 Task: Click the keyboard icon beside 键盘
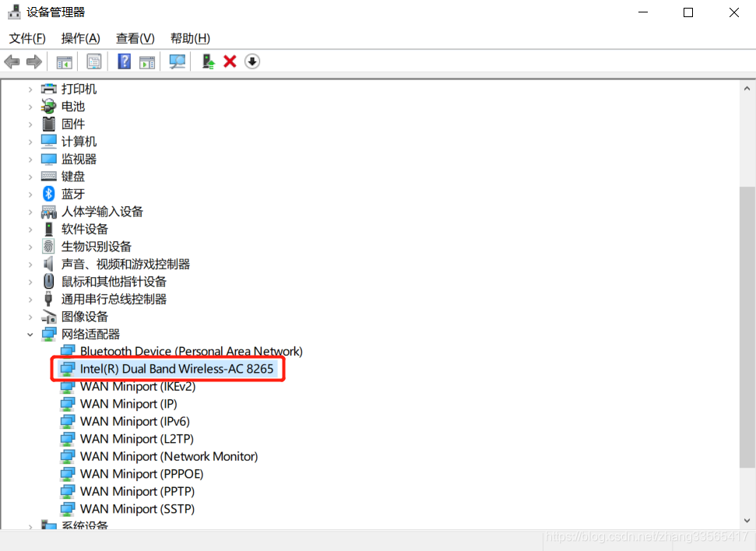(49, 177)
